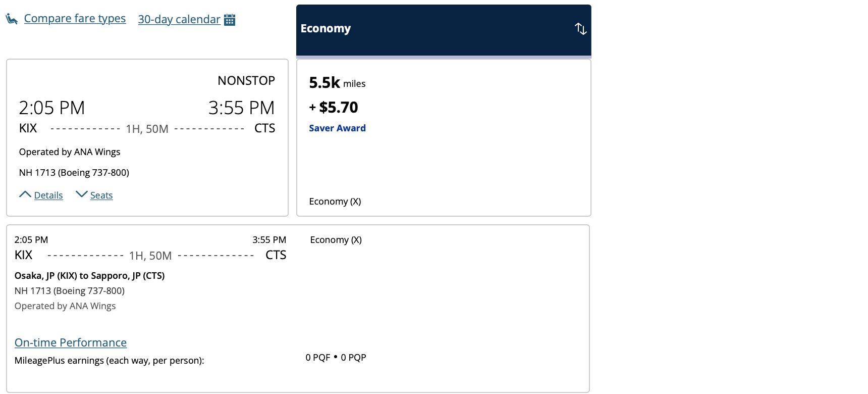The width and height of the screenshot is (868, 394).
Task: Click the 2:05 PM departure time in summary card
Action: click(x=52, y=108)
